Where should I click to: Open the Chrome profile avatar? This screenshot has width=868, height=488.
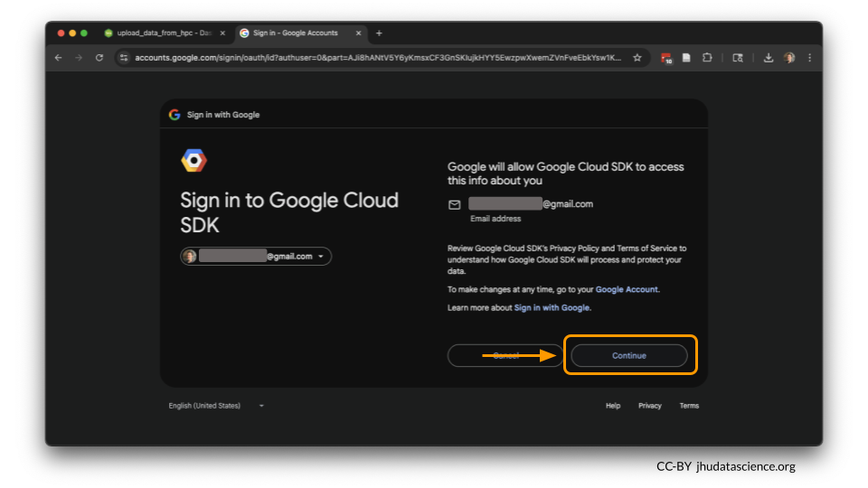pos(789,58)
